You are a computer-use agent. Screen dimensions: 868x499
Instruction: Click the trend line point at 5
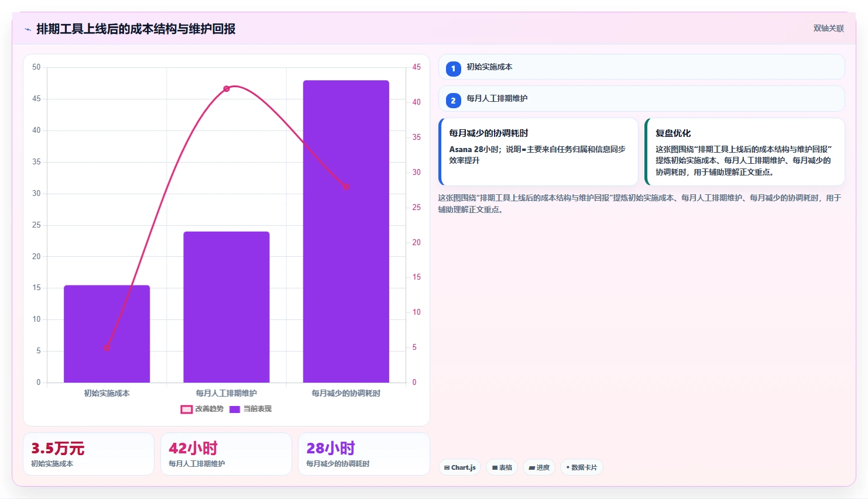[x=107, y=347]
